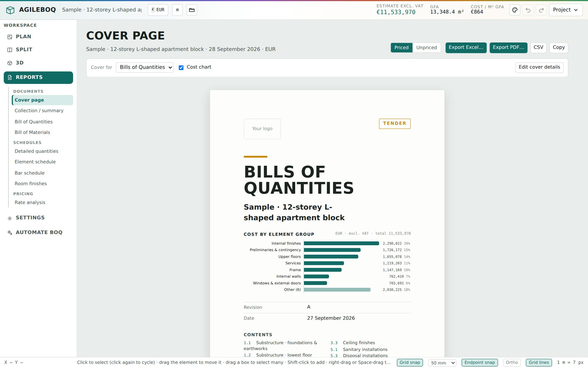
Task: Switch to the Priced view
Action: click(401, 47)
